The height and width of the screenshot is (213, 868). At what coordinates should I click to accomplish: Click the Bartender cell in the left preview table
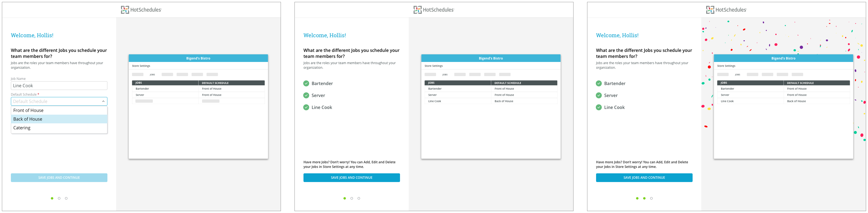click(x=165, y=89)
